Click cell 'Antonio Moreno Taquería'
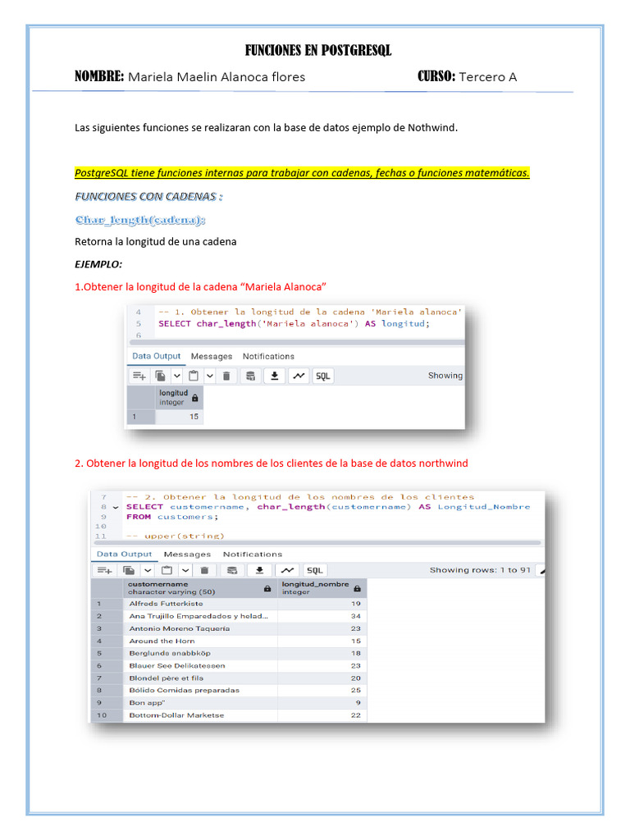Viewport: 630px width, 840px height. [x=200, y=629]
